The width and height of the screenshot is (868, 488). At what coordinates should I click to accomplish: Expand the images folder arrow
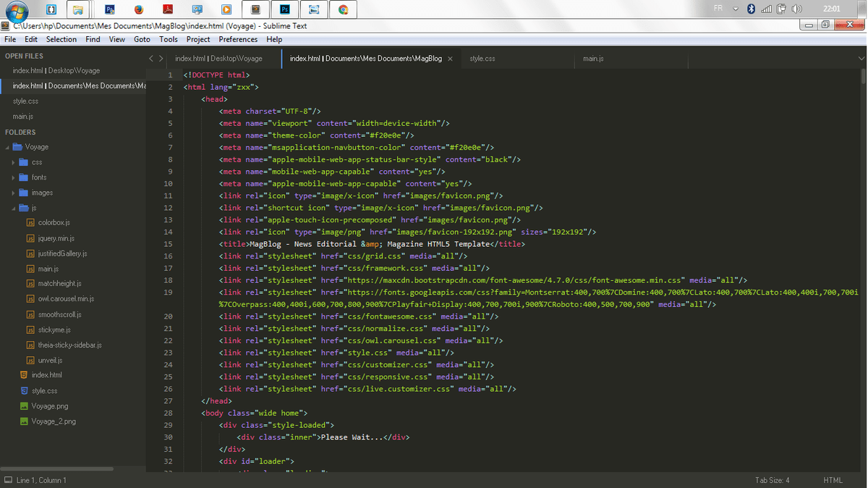pos(13,193)
